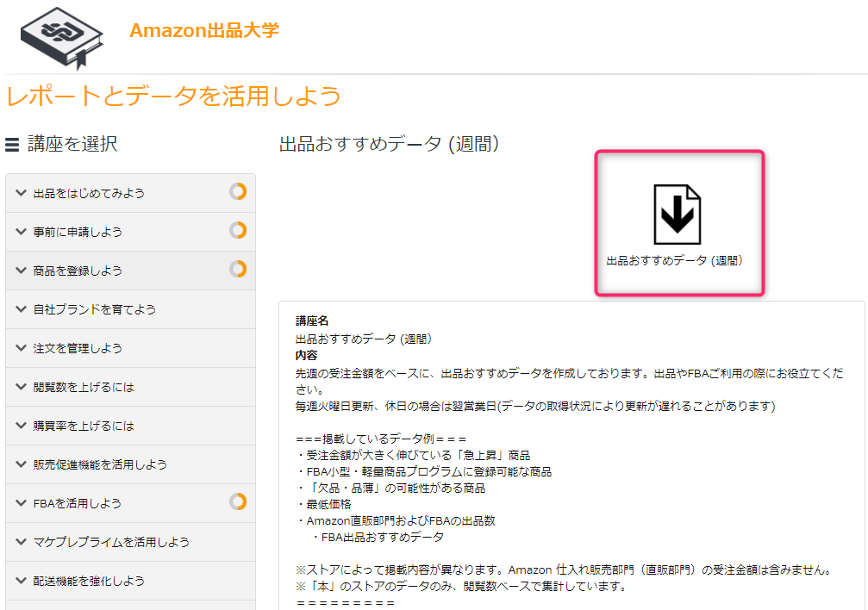Screen dimensions: 868x610
Task: Expand chevron for 購買率を上げるには
Action: [21, 425]
